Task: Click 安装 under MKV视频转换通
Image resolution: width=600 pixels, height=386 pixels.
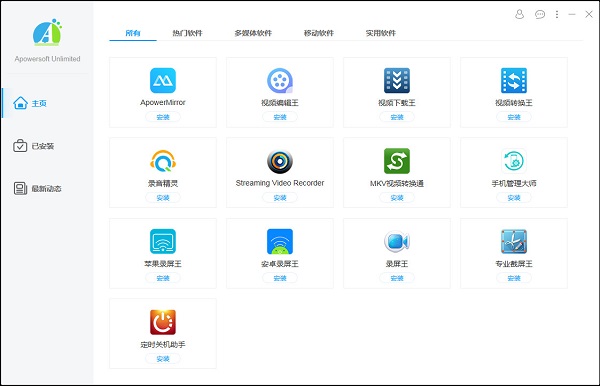Action: click(x=397, y=198)
